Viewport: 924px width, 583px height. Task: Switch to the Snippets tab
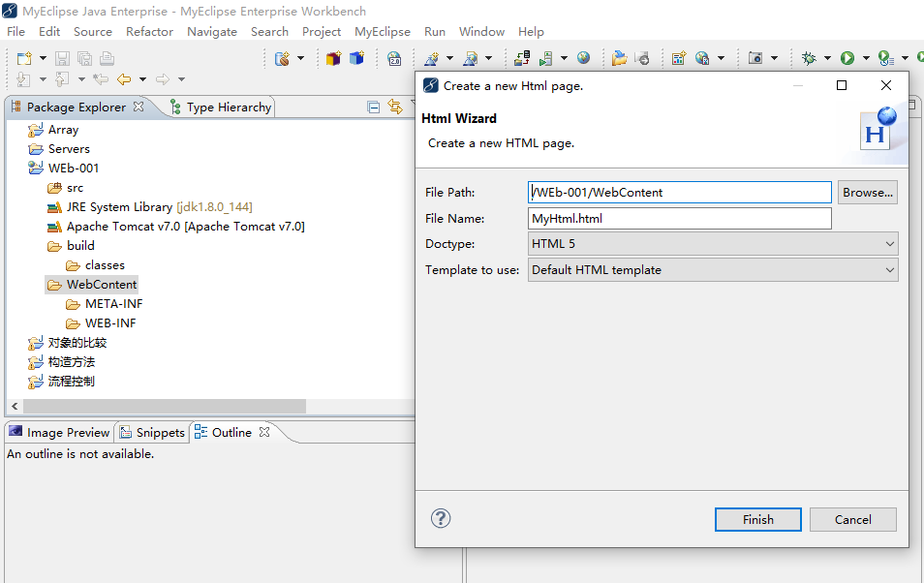point(153,433)
